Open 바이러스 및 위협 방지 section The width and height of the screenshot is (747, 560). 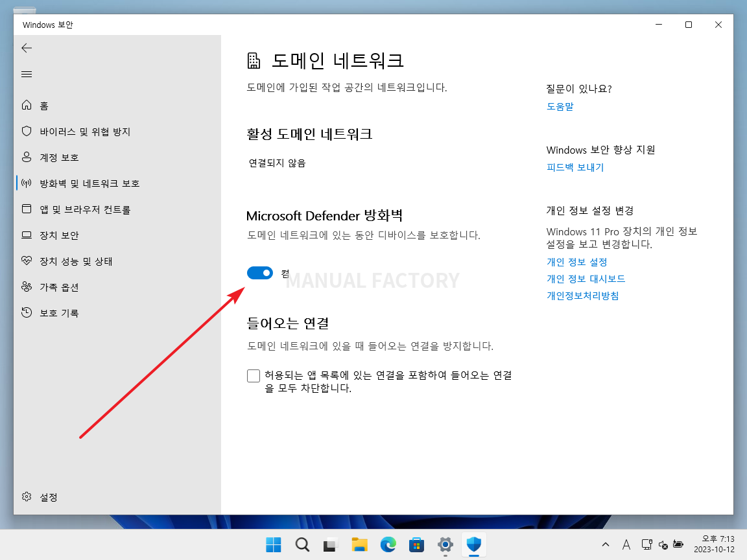(x=85, y=132)
